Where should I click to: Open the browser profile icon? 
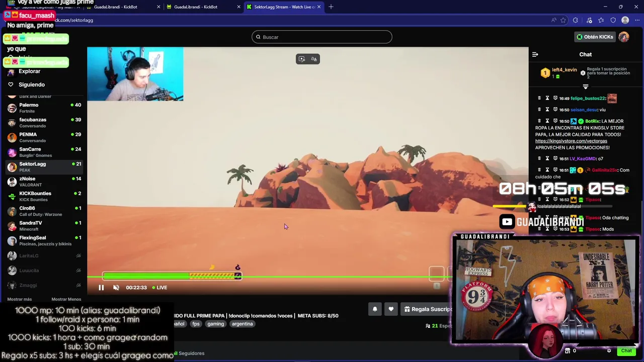click(625, 20)
